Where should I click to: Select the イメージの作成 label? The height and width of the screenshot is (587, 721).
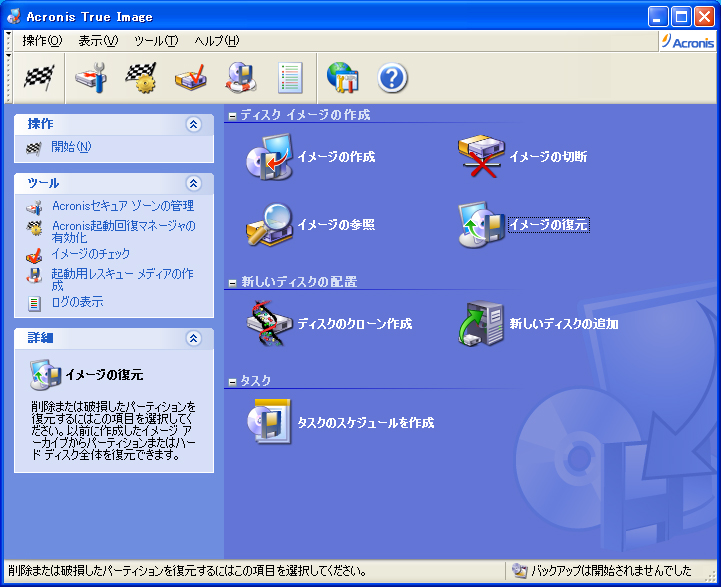[x=336, y=157]
